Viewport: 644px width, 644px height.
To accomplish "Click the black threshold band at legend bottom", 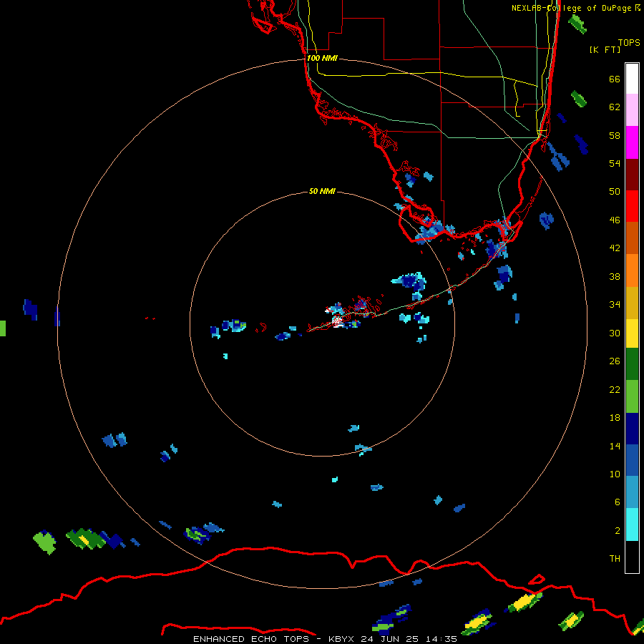I will (x=632, y=557).
